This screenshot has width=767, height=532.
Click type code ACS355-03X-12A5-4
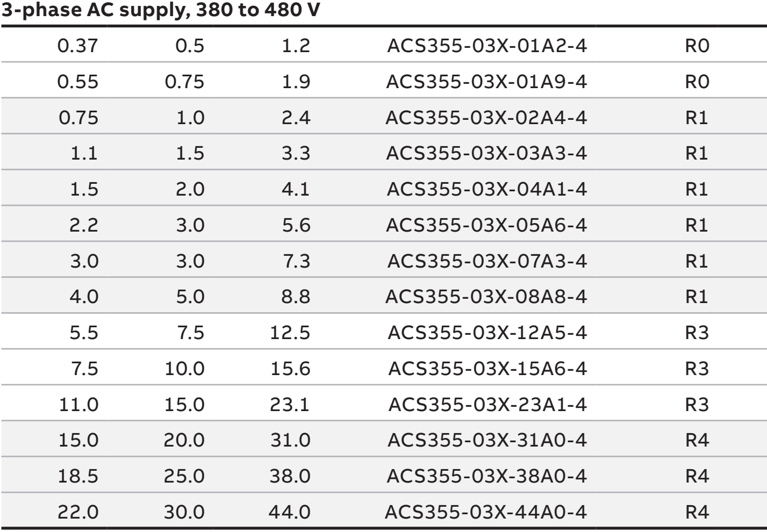tap(486, 333)
